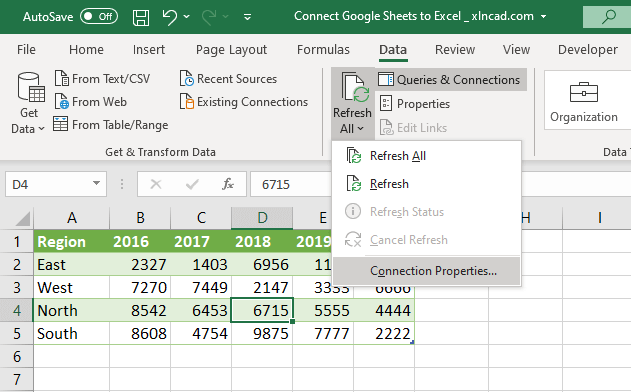Click the Save disk icon

(x=141, y=18)
